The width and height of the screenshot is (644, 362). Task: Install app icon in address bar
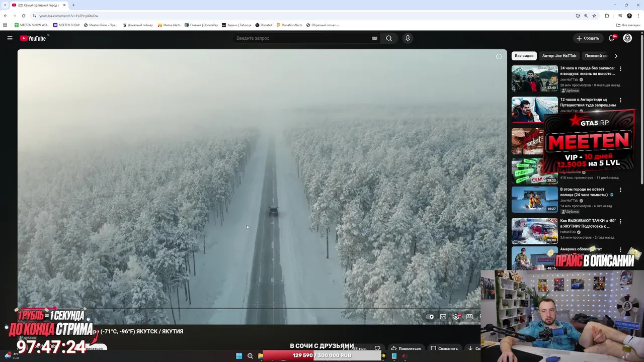(x=578, y=16)
